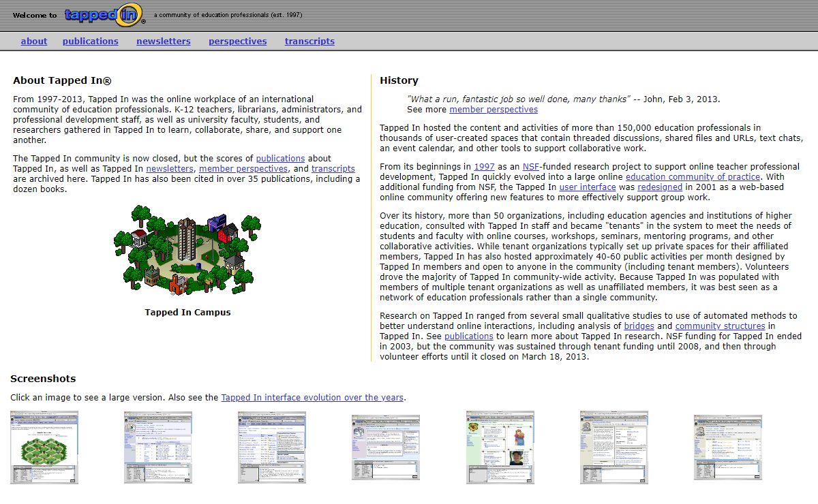Viewport: 818px width, 504px height.
Task: Open the screenshot thumbnail showing the green campus map
Action: (x=44, y=447)
